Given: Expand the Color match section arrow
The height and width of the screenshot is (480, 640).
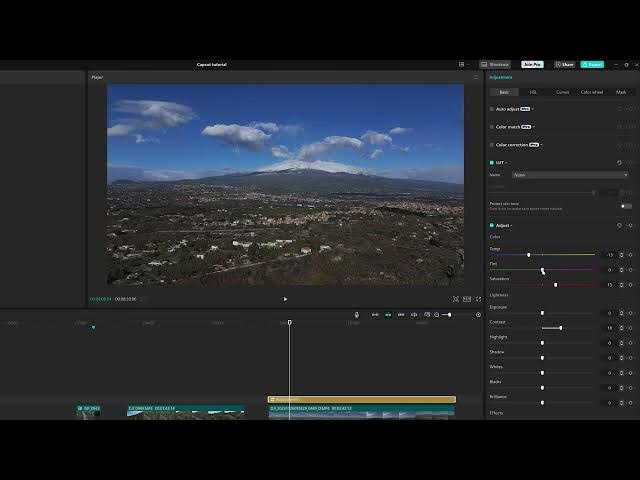Looking at the screenshot, I should coord(534,127).
